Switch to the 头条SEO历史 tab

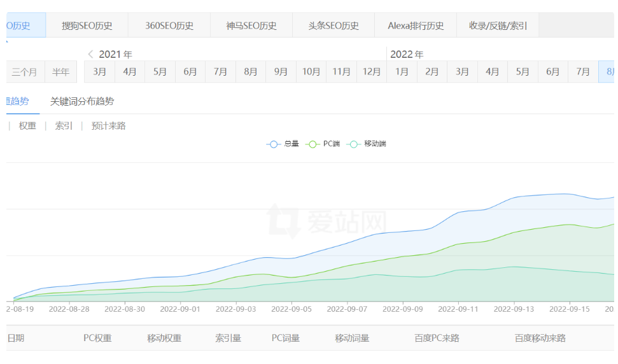tap(334, 25)
